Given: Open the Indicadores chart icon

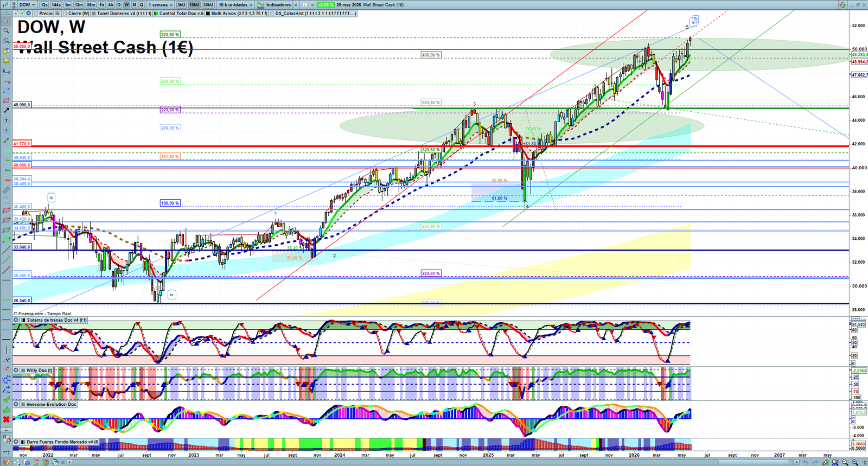Looking at the screenshot, I should tap(260, 4).
